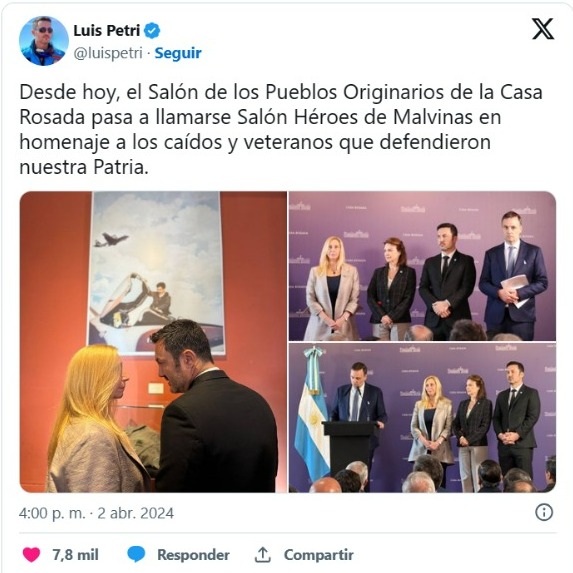This screenshot has height=573, width=573.
Task: Click the Luis Petri display name
Action: coord(107,31)
